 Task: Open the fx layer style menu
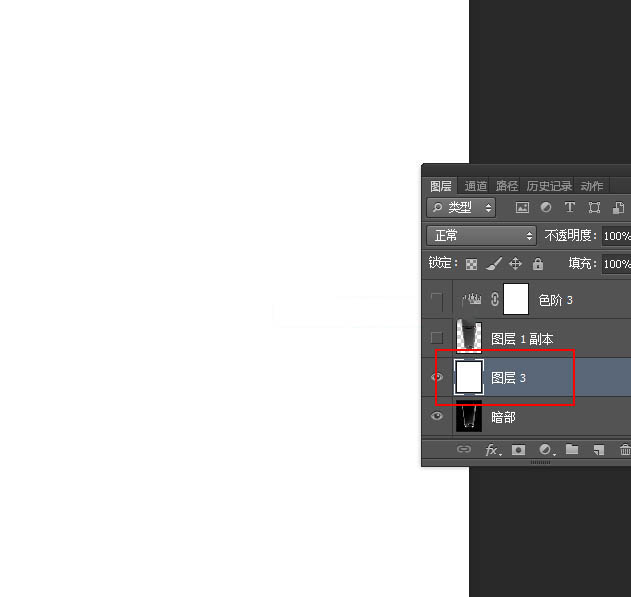pyautogui.click(x=493, y=450)
